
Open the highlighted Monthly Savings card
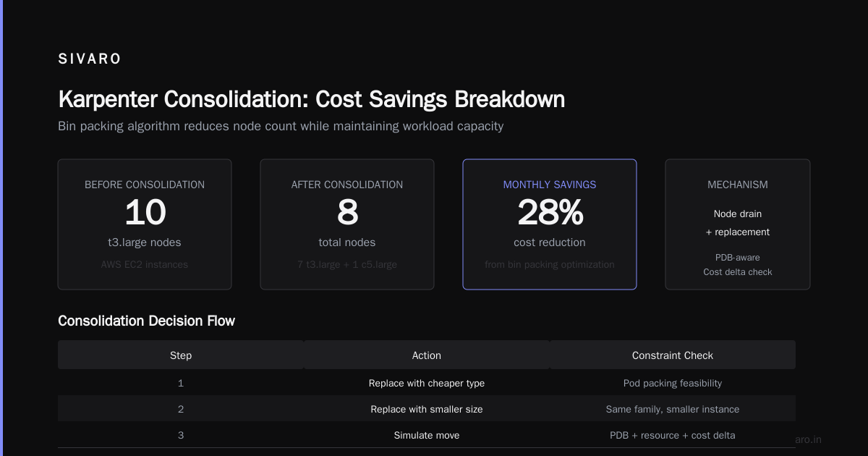[x=550, y=224]
